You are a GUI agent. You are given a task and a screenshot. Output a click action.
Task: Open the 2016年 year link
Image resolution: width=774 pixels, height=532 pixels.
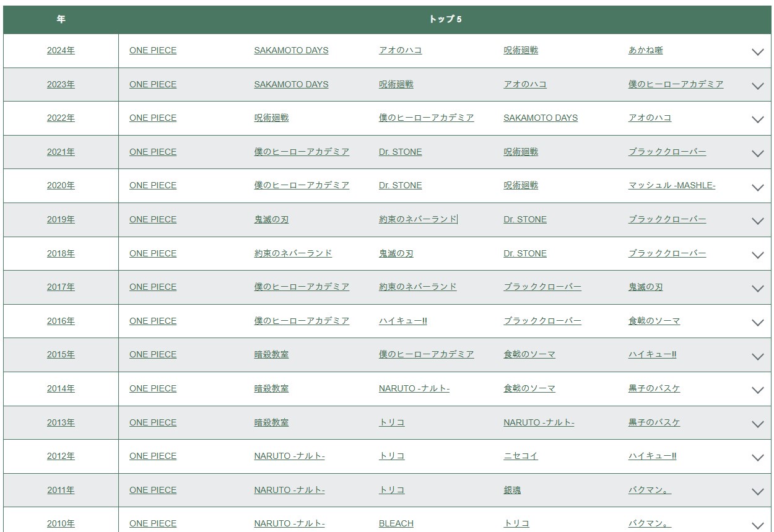(x=61, y=321)
